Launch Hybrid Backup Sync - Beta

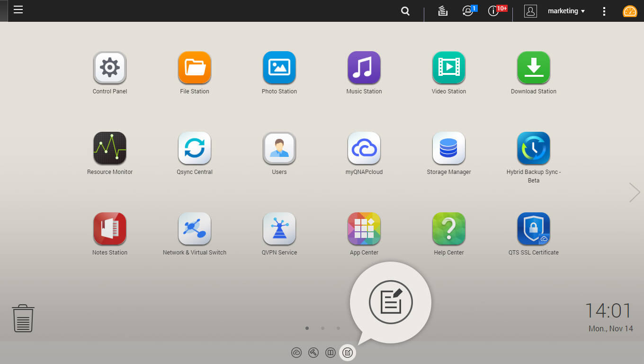533,148
